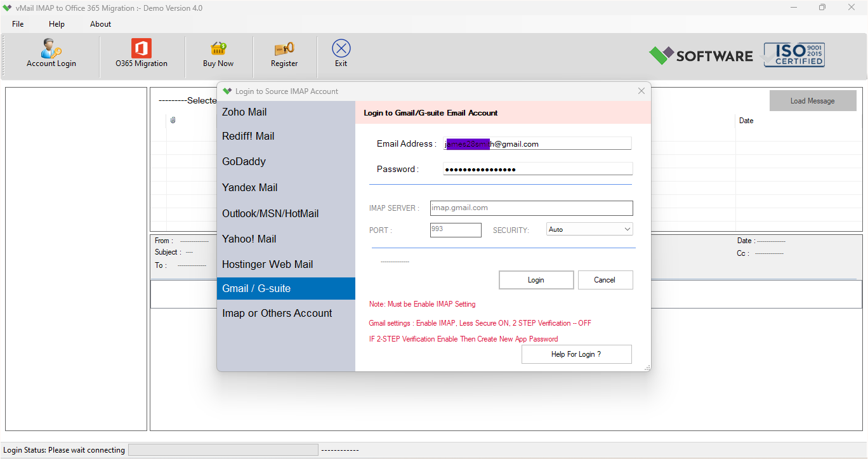Select Outlook/MSN/HotMail provider
This screenshot has width=868, height=459.
point(286,213)
